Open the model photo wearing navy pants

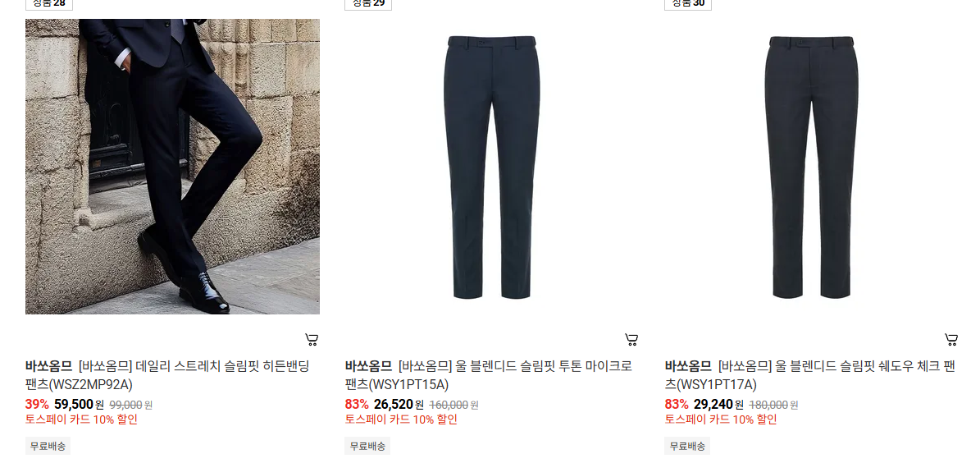[x=172, y=167]
